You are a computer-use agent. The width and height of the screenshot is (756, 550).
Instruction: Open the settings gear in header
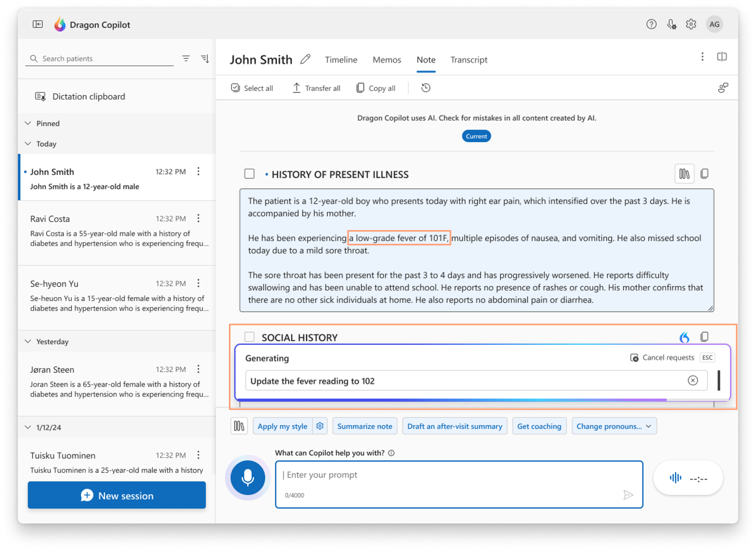click(x=691, y=24)
